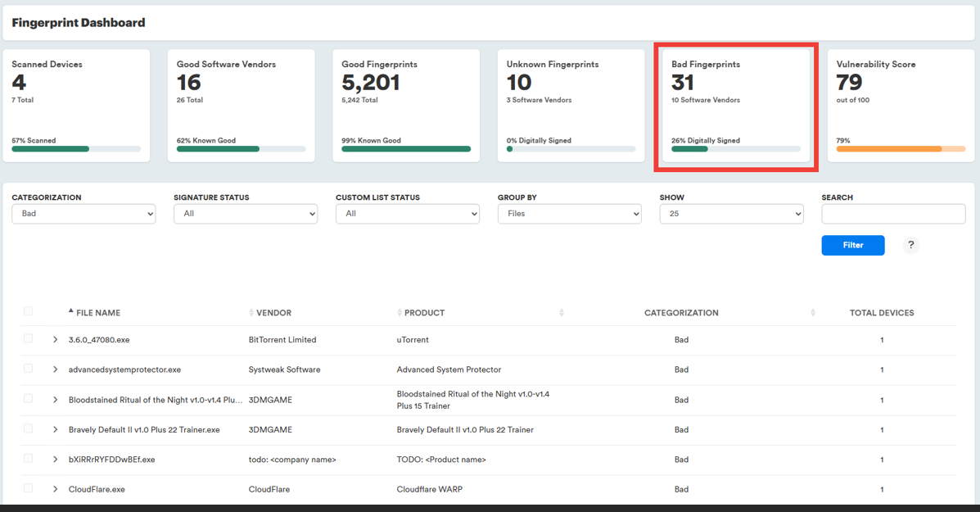Expand the bXiRRrRYFDDwBEf.exe row
The width and height of the screenshot is (980, 512).
pyautogui.click(x=55, y=460)
